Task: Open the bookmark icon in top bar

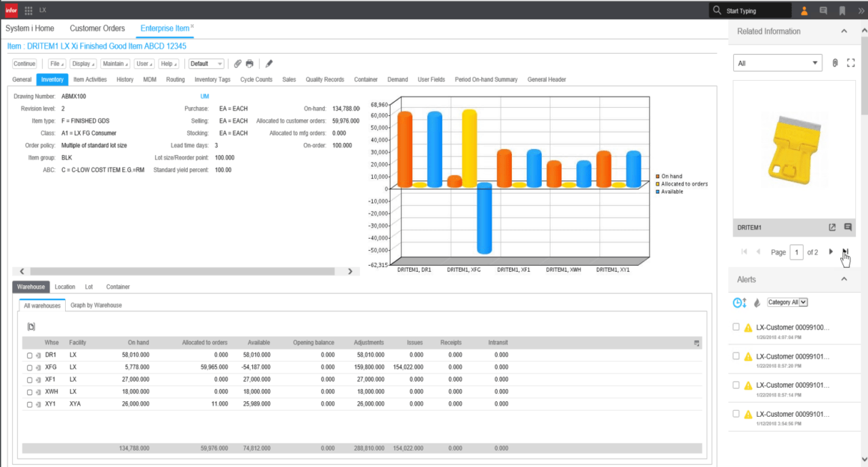Action: tap(842, 11)
